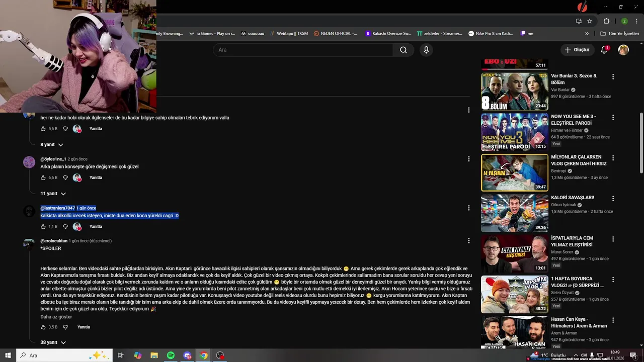Open the 14 Yaşında dahi hırsız thumbnail
This screenshot has width=644, height=362.
515,172
